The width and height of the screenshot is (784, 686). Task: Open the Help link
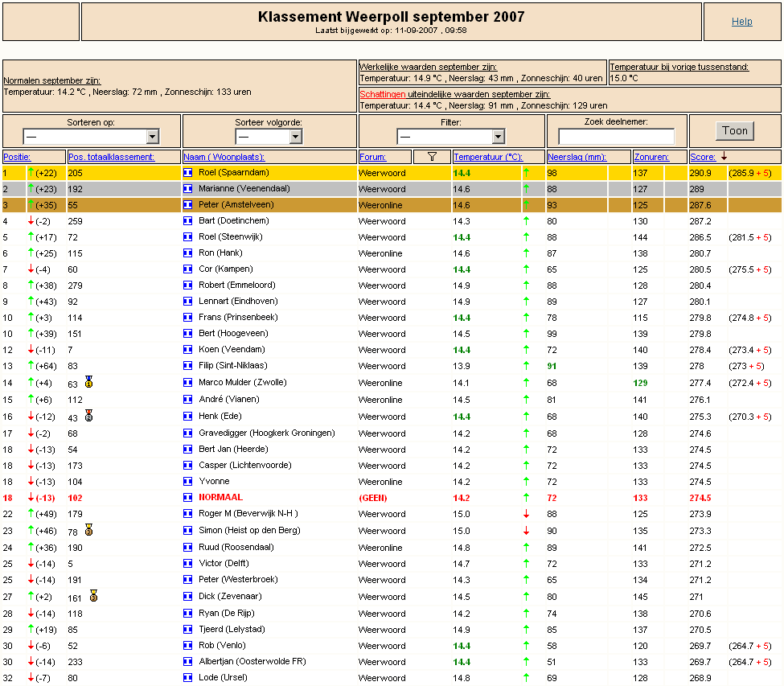coord(741,22)
